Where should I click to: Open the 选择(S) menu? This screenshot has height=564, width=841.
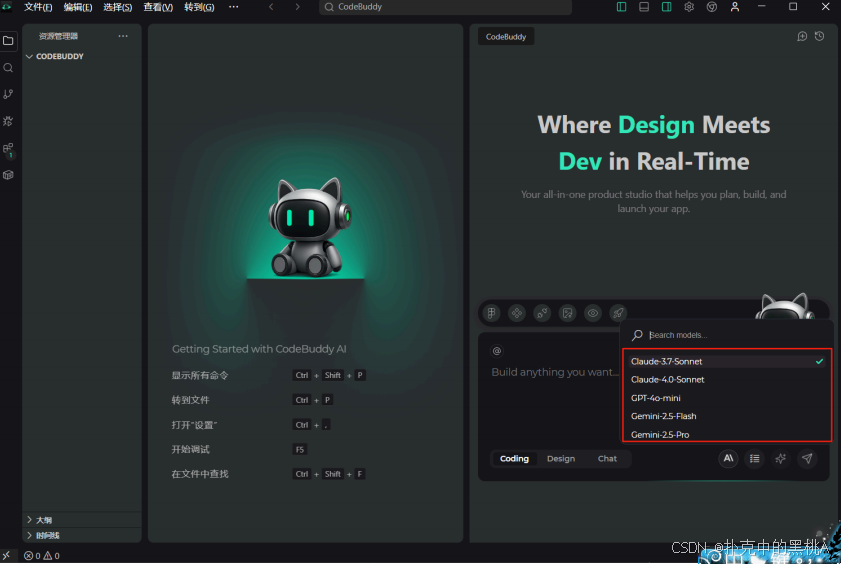click(x=117, y=7)
